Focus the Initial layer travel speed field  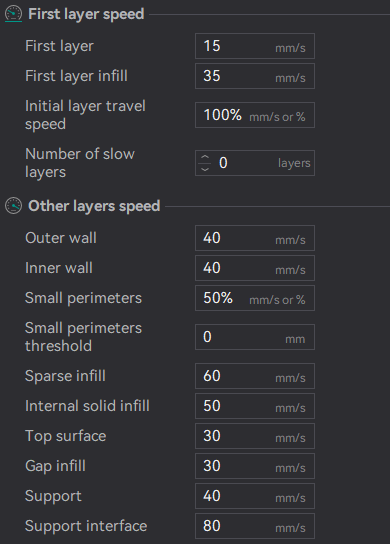255,115
